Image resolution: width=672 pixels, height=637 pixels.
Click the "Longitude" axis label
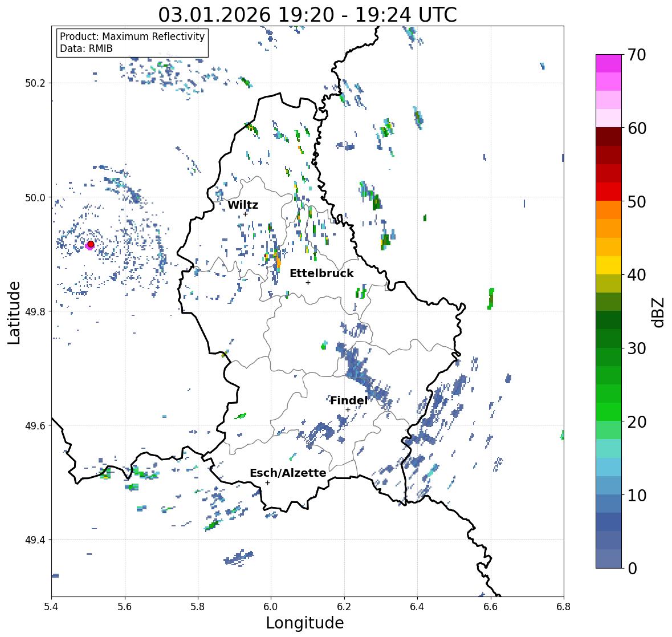point(305,623)
